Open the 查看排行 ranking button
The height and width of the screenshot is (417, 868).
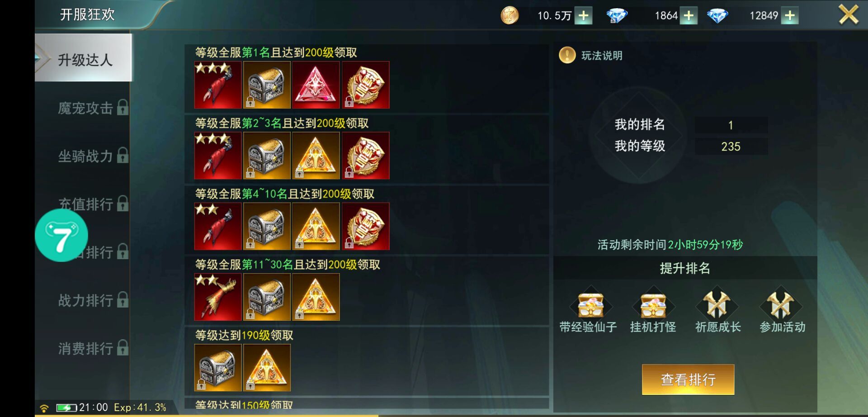(688, 379)
